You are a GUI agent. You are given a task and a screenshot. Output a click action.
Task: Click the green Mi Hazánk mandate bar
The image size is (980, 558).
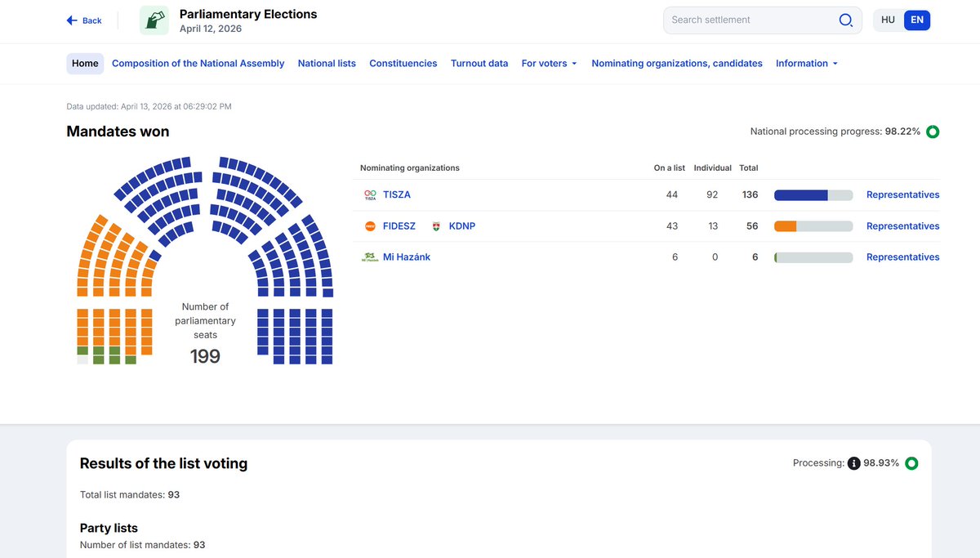(x=813, y=257)
